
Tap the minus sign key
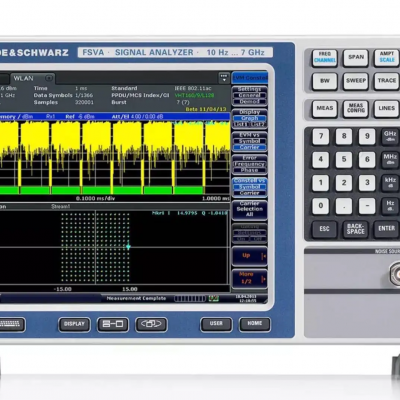pyautogui.click(x=367, y=206)
